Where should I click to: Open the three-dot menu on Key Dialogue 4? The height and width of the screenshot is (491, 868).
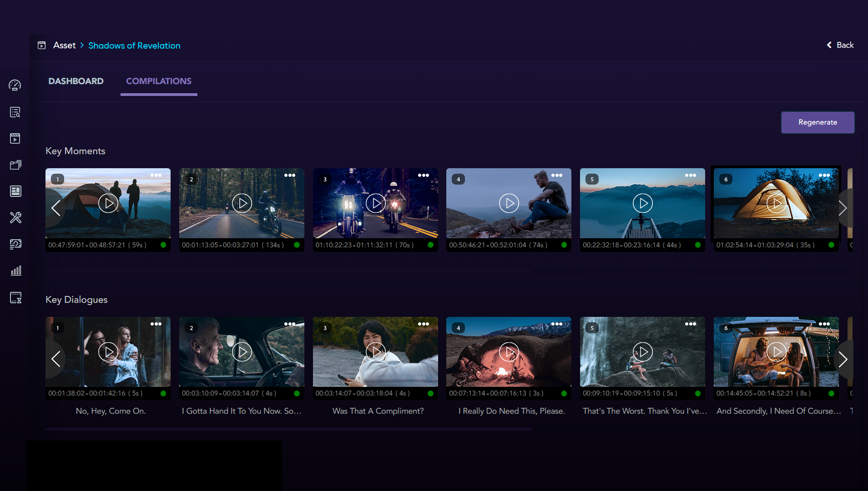point(557,324)
